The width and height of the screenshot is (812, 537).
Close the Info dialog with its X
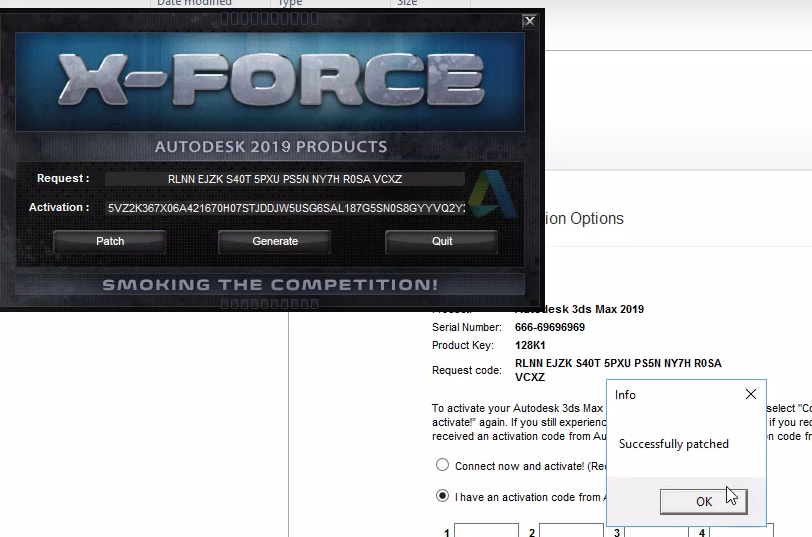point(751,395)
